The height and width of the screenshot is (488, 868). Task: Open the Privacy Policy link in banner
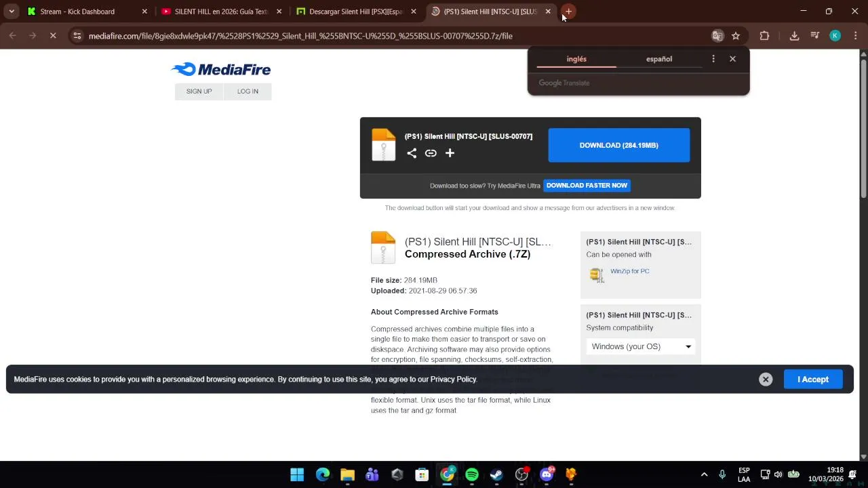pos(454,380)
